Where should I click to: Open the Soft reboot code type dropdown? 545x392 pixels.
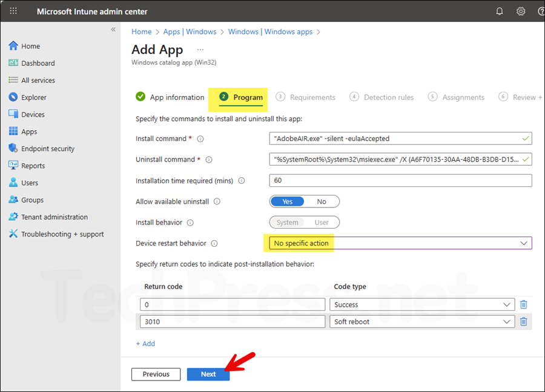coord(422,321)
